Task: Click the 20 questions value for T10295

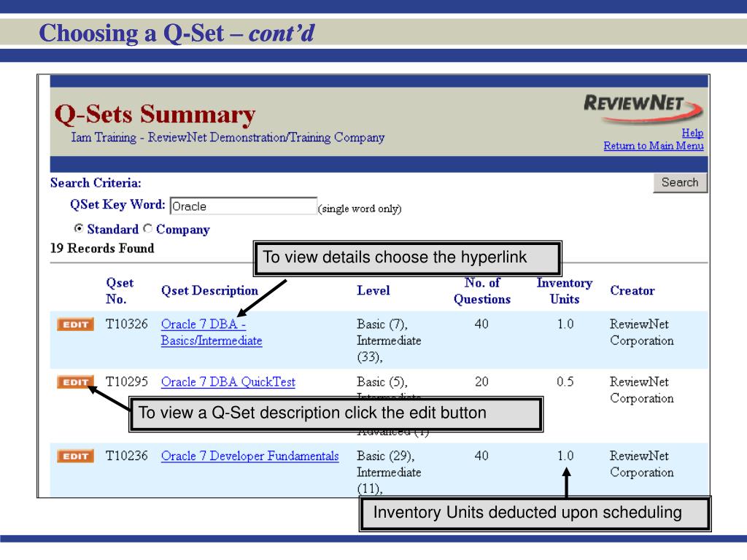Action: tap(481, 382)
